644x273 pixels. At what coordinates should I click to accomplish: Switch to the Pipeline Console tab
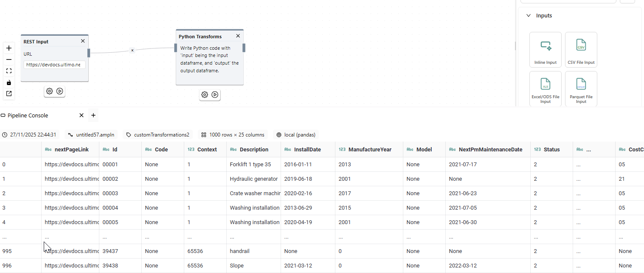coord(28,116)
